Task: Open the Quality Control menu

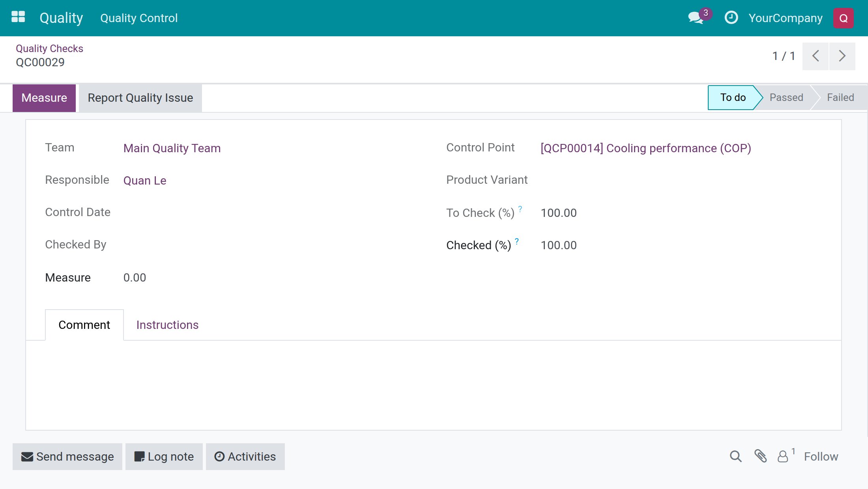Action: coord(139,18)
